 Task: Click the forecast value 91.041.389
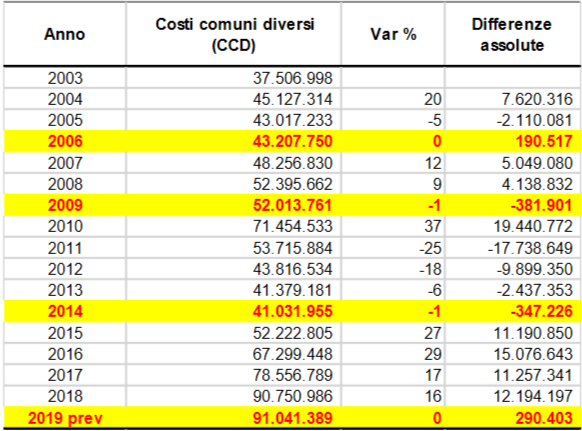292,418
